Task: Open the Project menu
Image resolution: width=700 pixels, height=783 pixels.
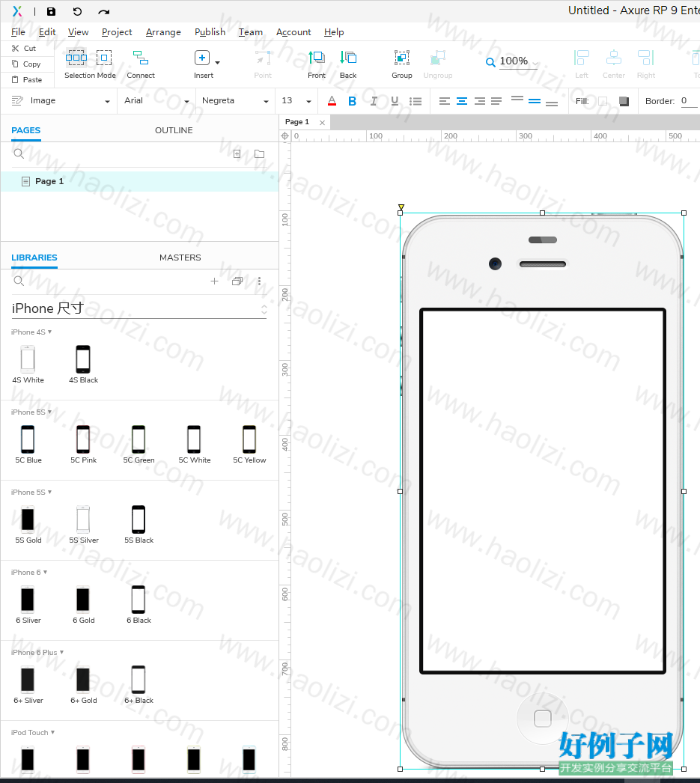Action: point(117,32)
